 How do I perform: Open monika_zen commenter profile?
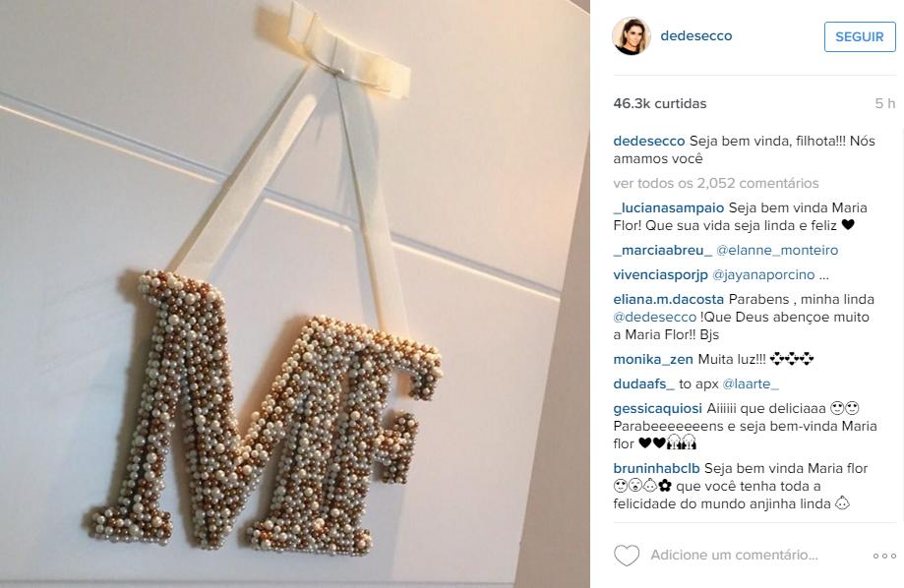653,360
